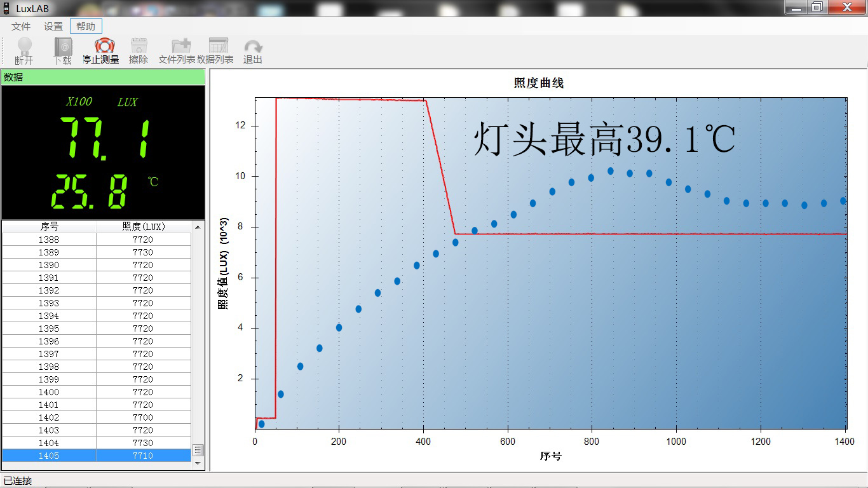Select row 1397 in the data table
Image resolution: width=868 pixels, height=488 pixels.
(97, 354)
